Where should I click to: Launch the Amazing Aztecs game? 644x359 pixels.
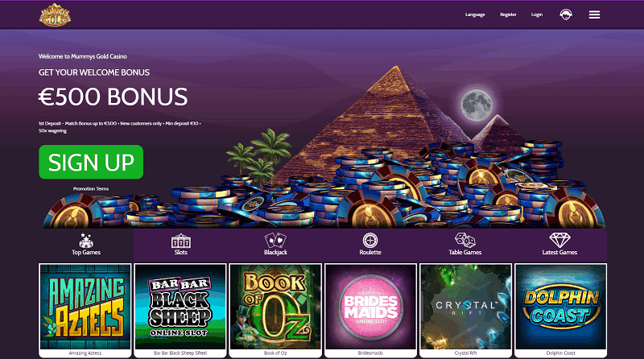click(85, 310)
